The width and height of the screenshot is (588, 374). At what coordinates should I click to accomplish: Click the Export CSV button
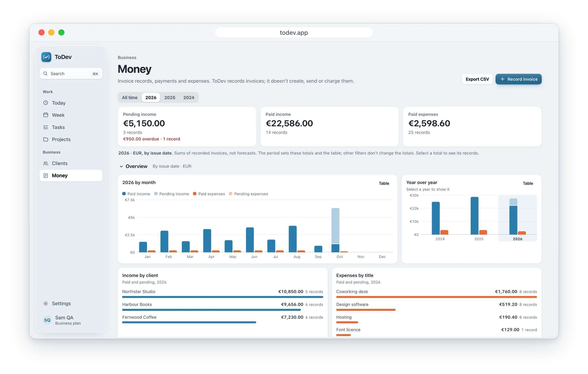[x=477, y=79]
